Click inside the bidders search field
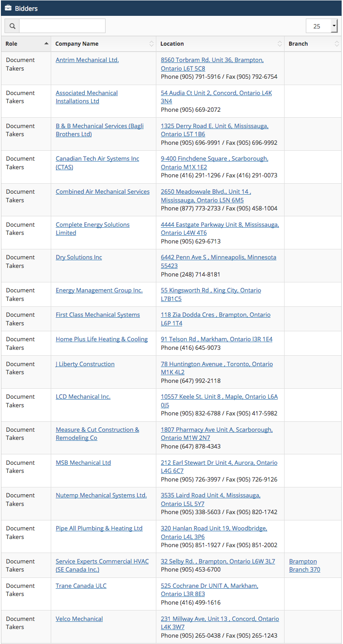The height and width of the screenshot is (644, 343). click(62, 26)
